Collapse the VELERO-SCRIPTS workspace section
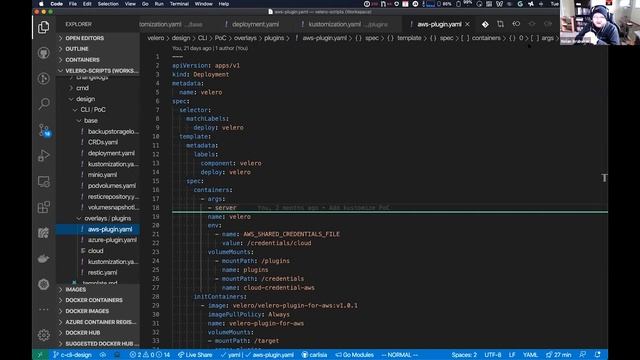 tap(98, 71)
